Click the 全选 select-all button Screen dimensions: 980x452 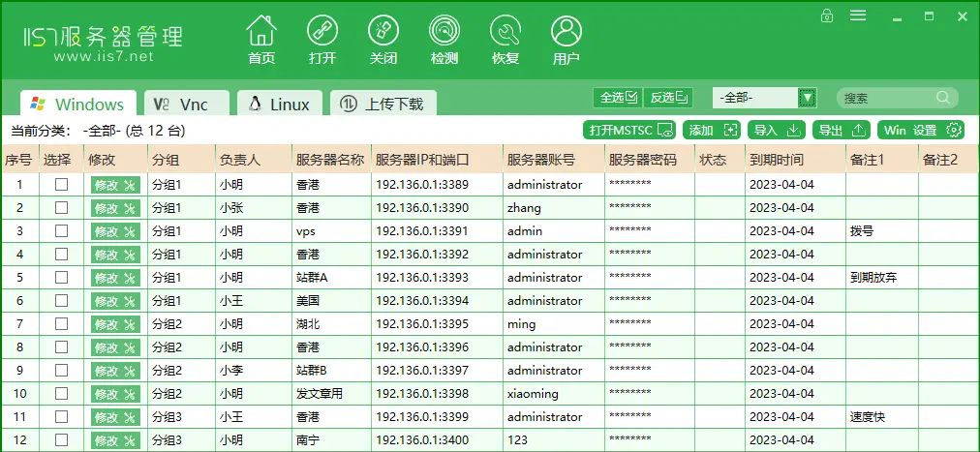pyautogui.click(x=618, y=98)
